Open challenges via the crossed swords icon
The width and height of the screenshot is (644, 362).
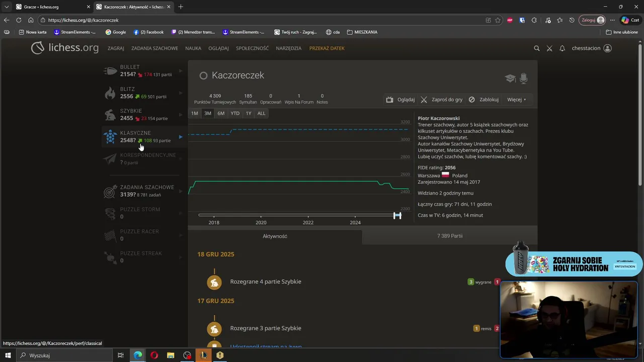(x=549, y=48)
